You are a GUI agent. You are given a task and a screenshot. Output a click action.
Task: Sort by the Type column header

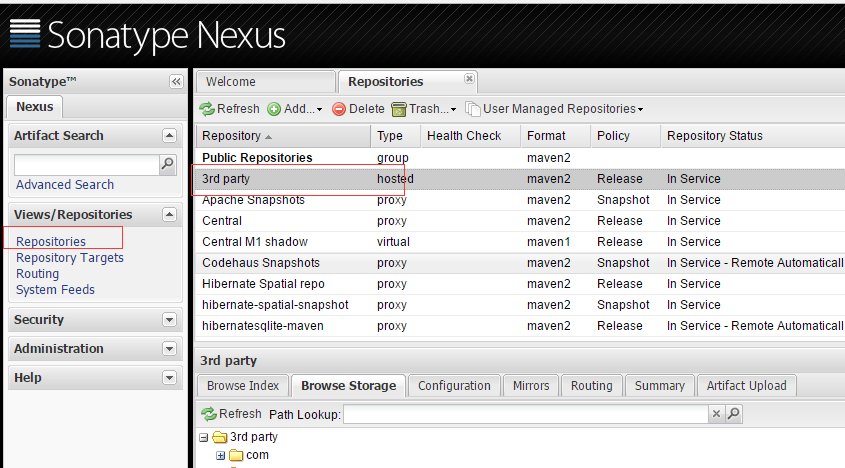396,136
